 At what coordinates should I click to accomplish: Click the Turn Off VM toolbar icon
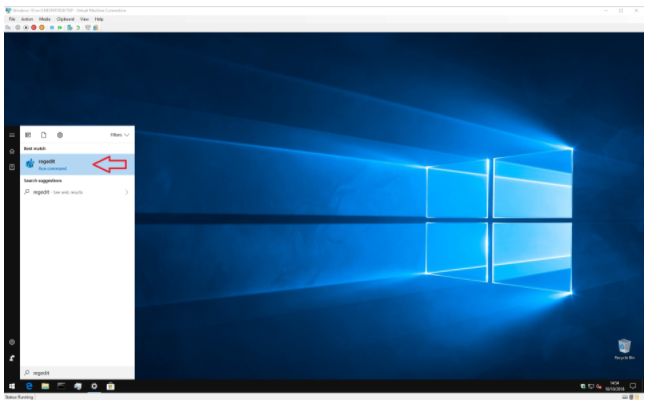pyautogui.click(x=26, y=27)
